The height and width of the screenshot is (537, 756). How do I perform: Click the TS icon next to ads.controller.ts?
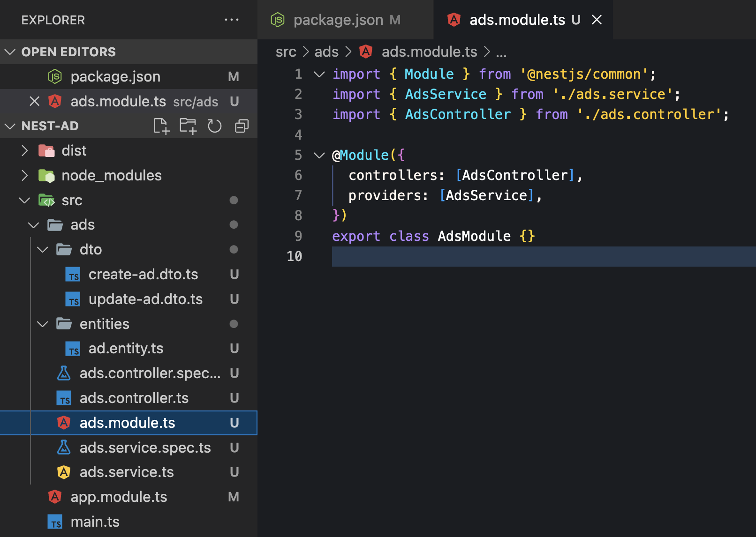(64, 398)
